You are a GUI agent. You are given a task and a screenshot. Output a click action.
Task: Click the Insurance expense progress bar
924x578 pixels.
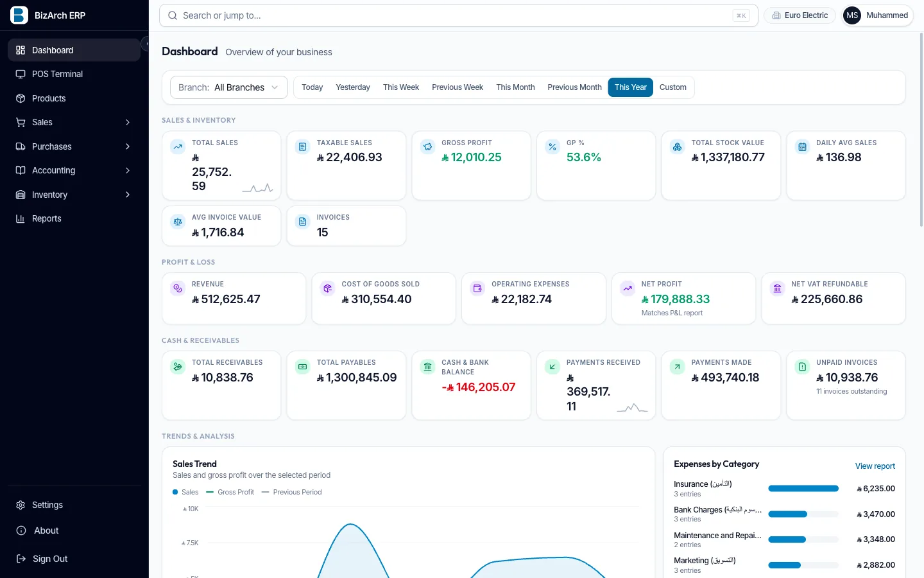[803, 489]
